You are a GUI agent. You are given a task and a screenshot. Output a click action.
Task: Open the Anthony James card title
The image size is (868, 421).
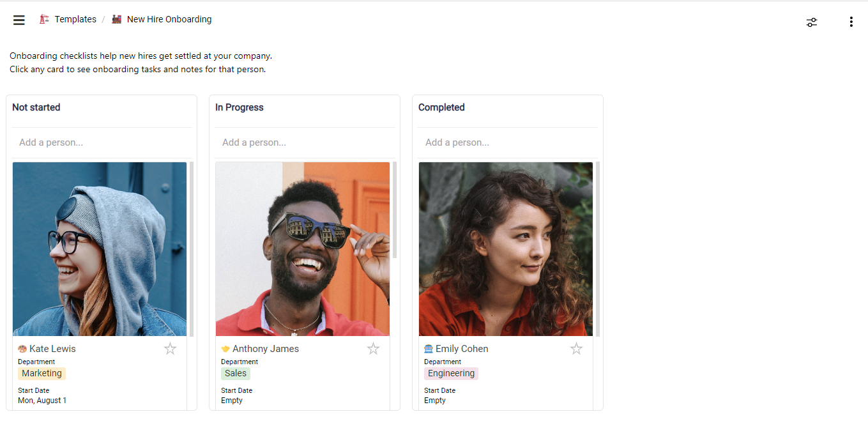point(266,349)
